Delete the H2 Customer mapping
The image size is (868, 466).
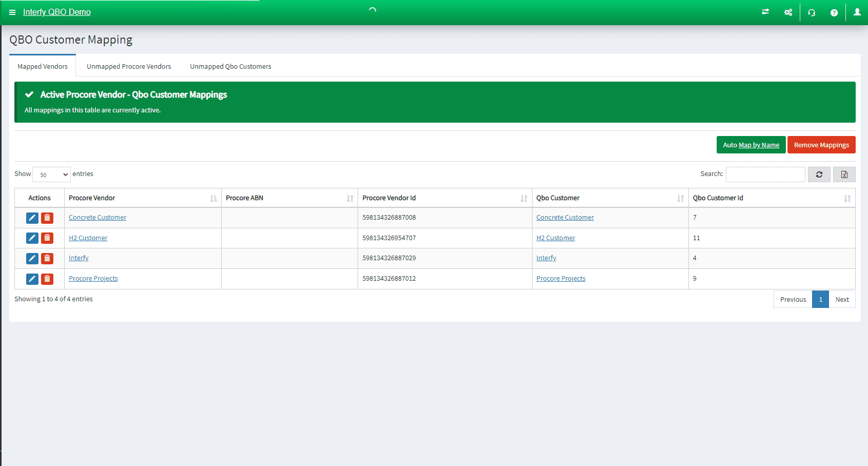click(47, 238)
